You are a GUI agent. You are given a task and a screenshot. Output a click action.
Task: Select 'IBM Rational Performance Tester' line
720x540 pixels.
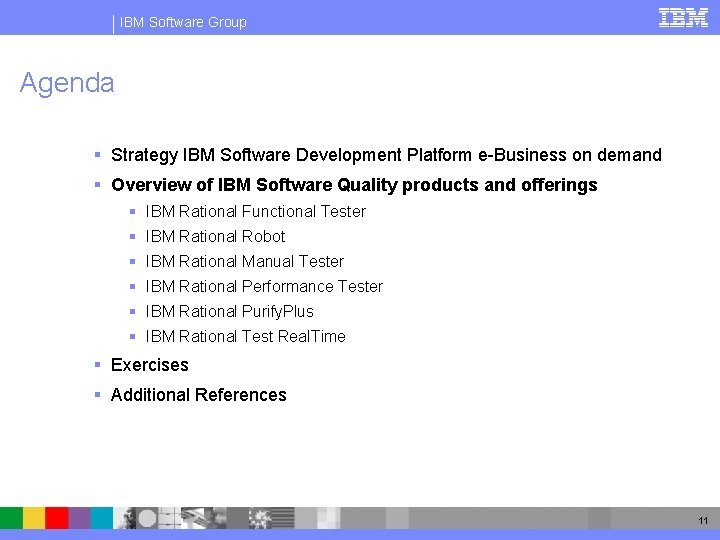(x=264, y=287)
